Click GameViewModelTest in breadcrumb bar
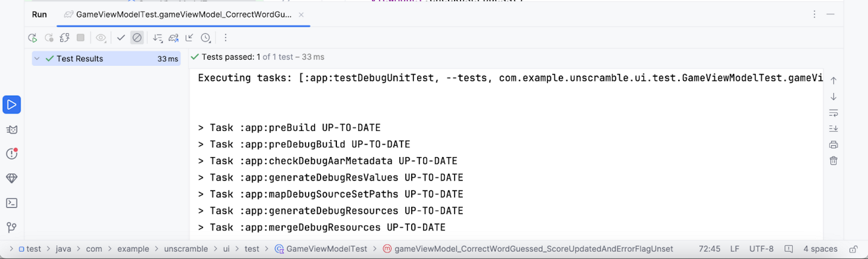 pos(326,249)
